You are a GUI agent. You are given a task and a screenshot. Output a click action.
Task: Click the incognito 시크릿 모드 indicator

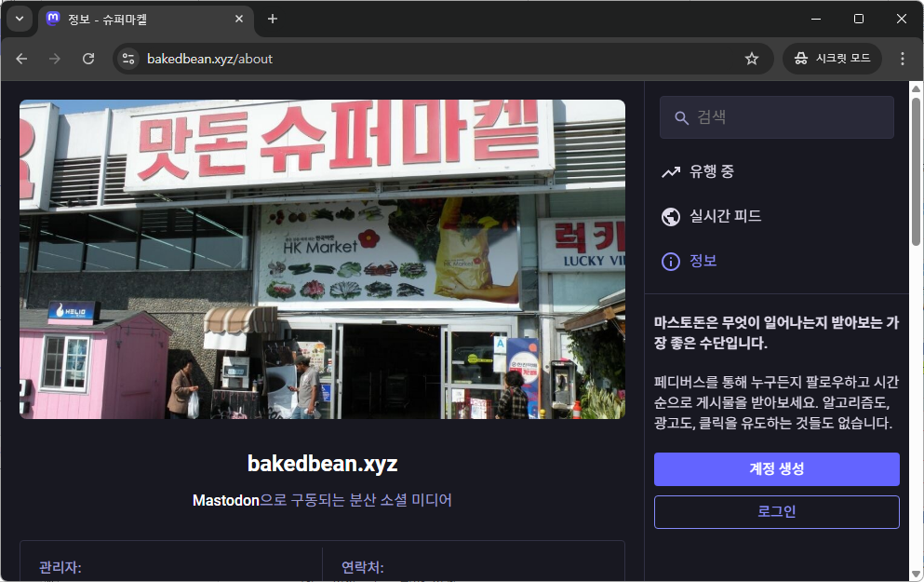tap(832, 59)
